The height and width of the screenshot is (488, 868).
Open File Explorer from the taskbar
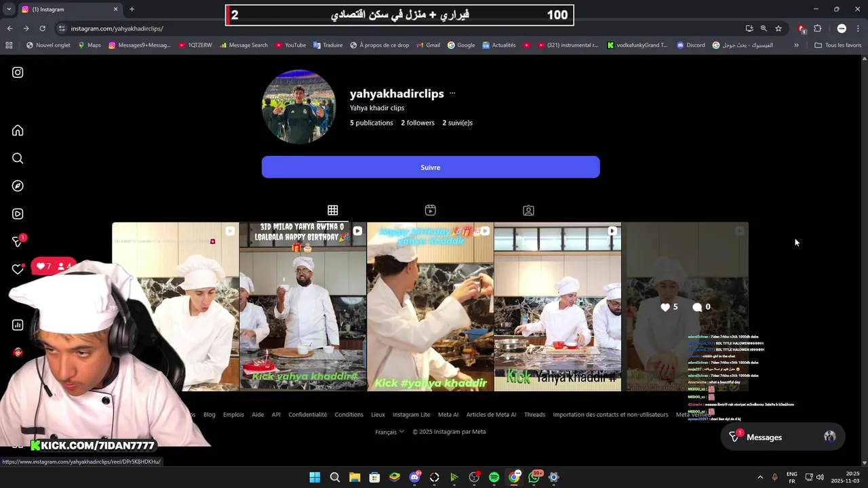click(355, 477)
